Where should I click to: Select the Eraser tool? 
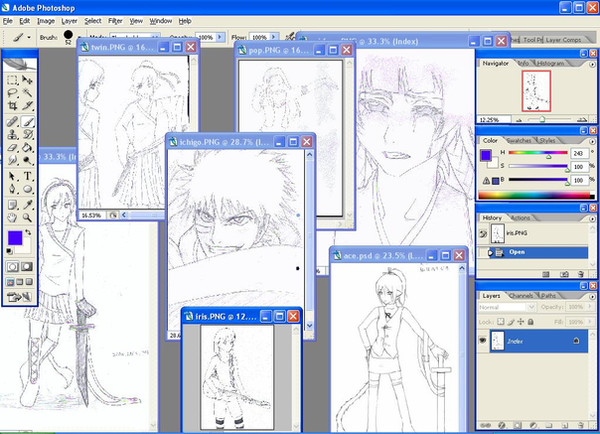tap(12, 148)
